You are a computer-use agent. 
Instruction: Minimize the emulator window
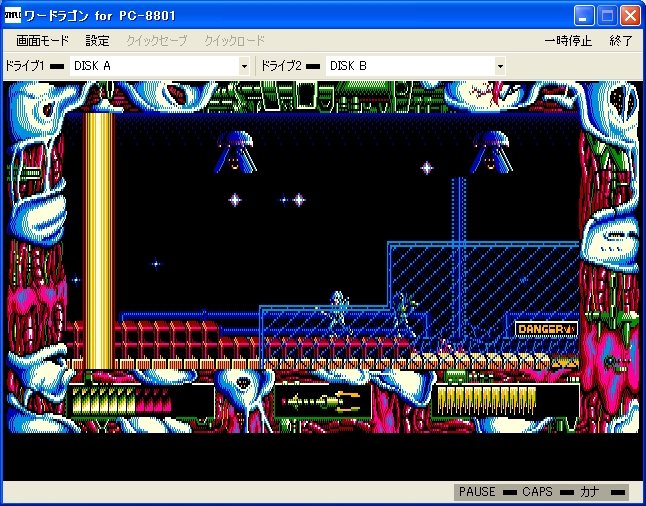pyautogui.click(x=584, y=16)
